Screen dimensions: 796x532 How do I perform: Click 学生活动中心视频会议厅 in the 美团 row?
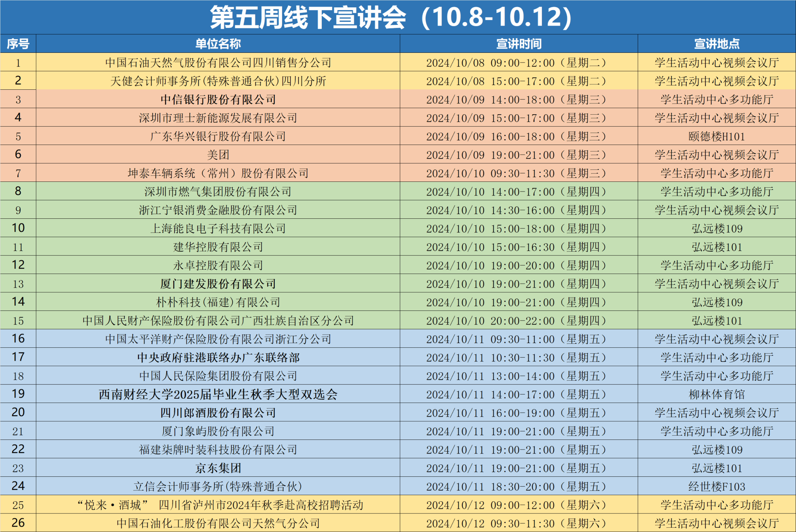click(x=717, y=155)
